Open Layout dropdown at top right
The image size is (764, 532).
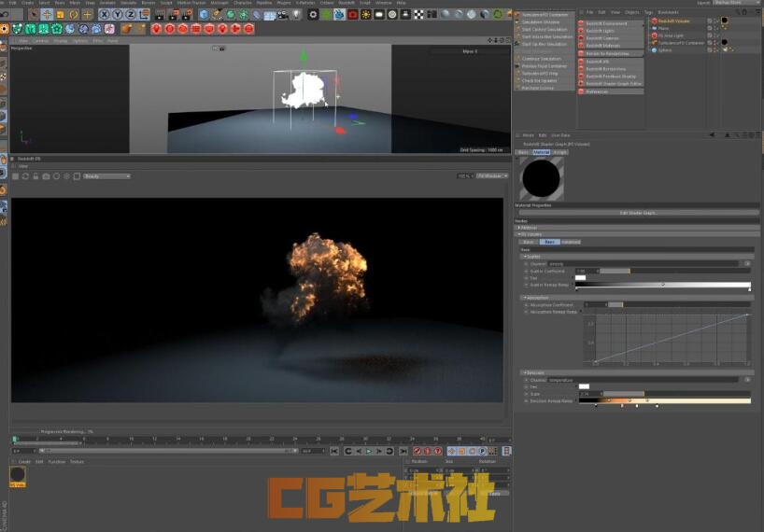click(736, 3)
